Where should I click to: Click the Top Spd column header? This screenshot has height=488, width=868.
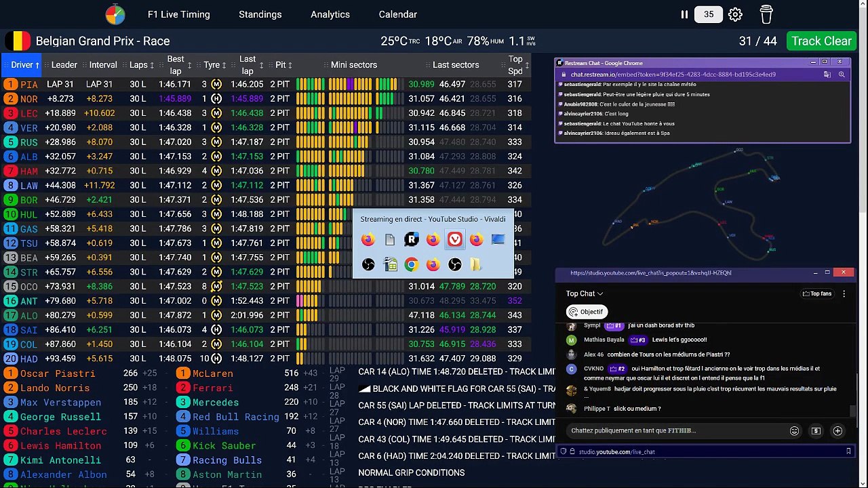click(x=515, y=65)
